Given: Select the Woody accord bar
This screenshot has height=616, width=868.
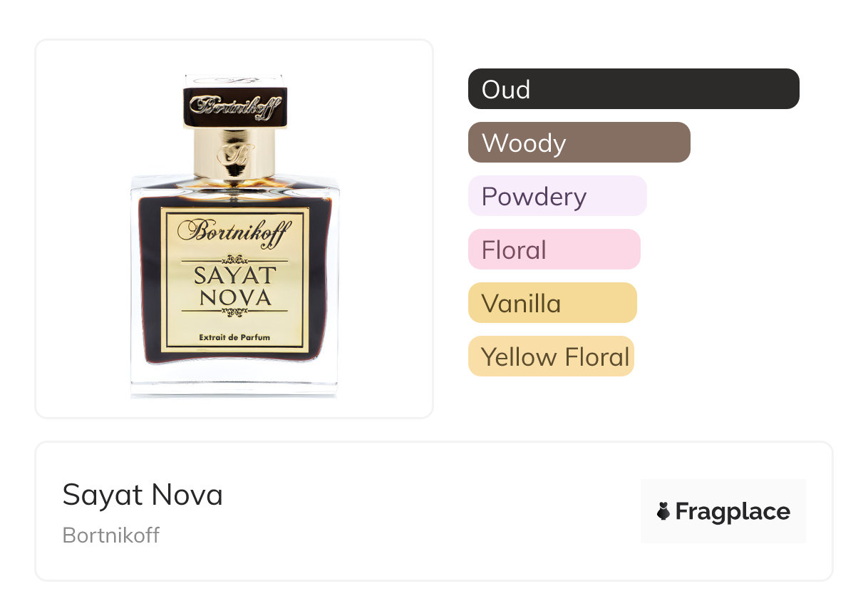Looking at the screenshot, I should pyautogui.click(x=579, y=143).
